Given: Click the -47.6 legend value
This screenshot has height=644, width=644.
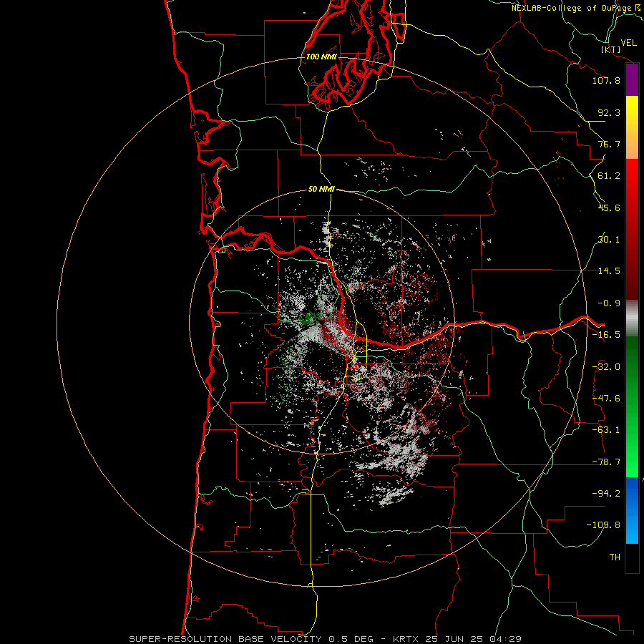Looking at the screenshot, I should [x=606, y=399].
